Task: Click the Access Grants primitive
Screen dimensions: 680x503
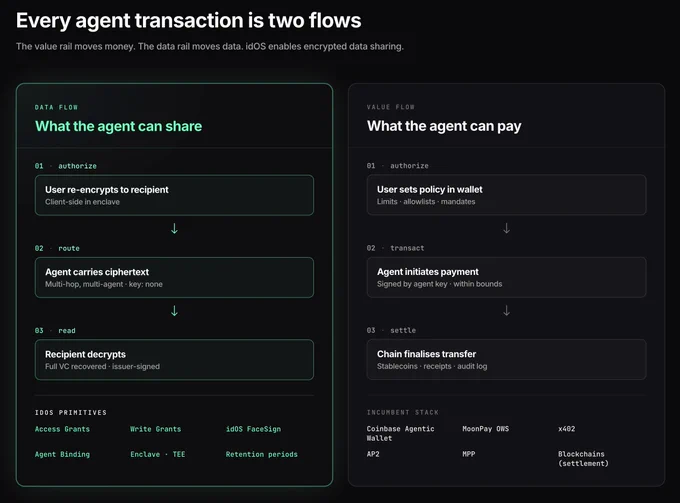Action: tap(62, 429)
